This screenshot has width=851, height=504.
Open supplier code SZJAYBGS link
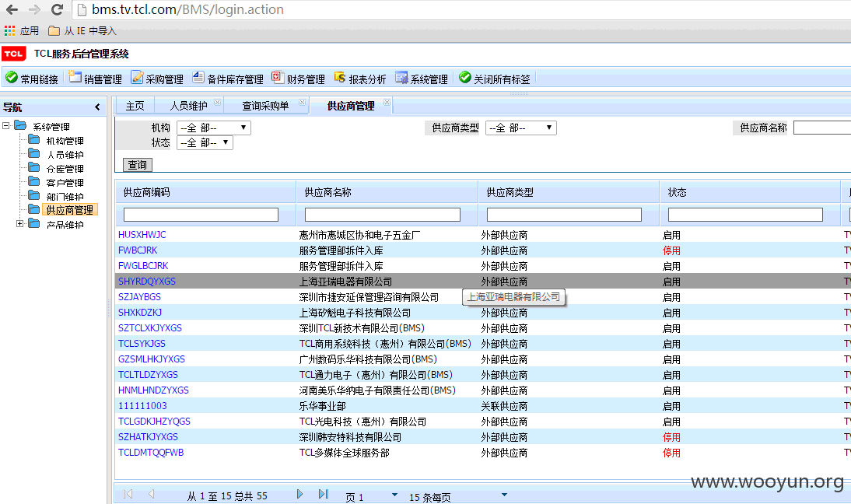[x=139, y=297]
